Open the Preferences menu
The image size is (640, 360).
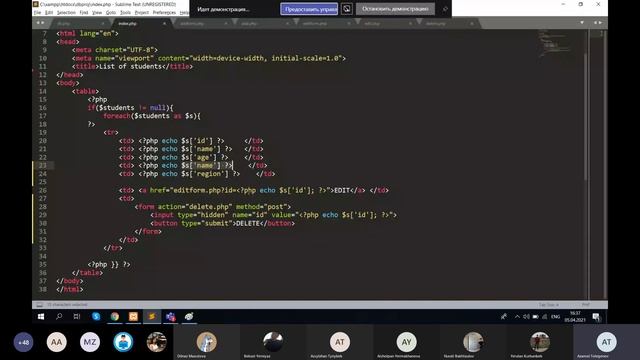[x=164, y=13]
